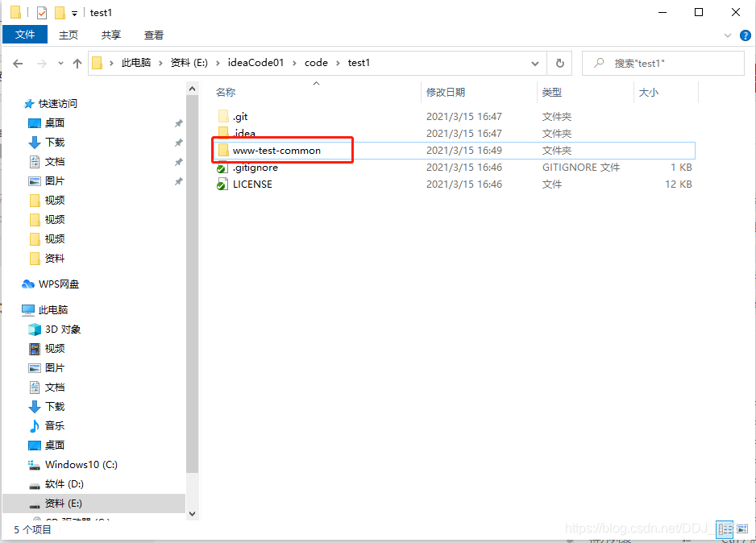Select the .idea folder
The width and height of the screenshot is (756, 543).
pyautogui.click(x=243, y=133)
